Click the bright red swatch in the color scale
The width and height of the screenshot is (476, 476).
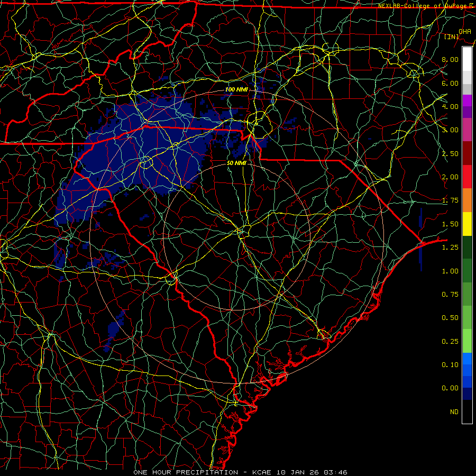click(467, 177)
